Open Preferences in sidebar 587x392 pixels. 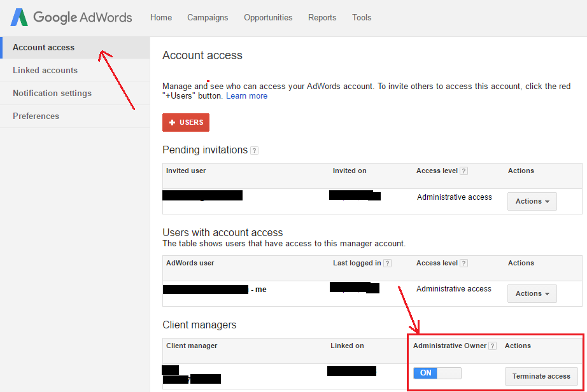75,116
